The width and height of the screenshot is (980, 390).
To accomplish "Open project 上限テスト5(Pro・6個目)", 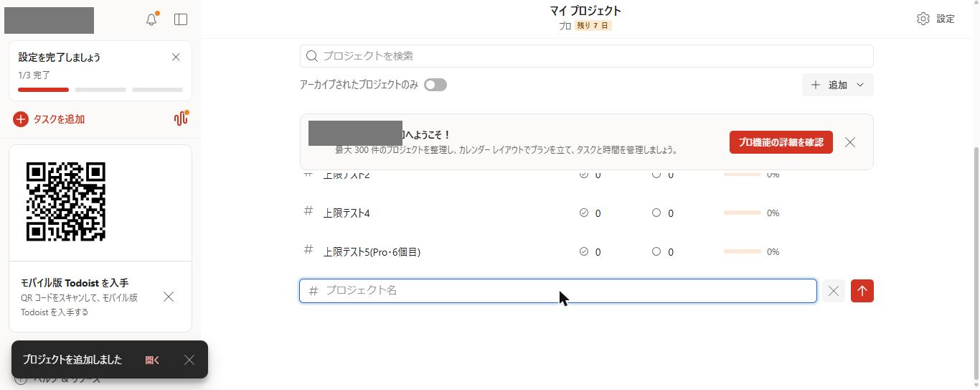I will (x=372, y=252).
